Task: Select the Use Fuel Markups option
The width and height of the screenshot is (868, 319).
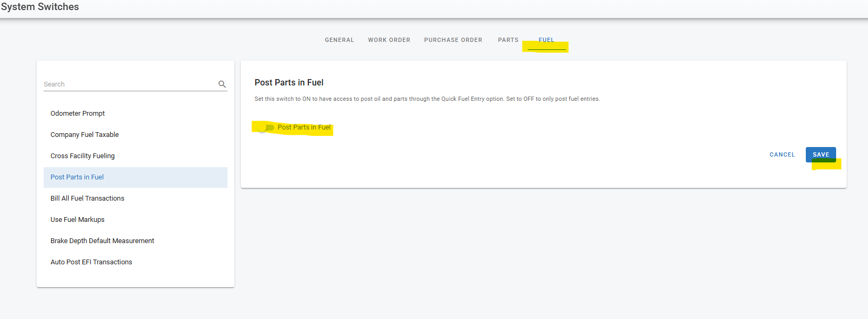Action: (x=78, y=220)
